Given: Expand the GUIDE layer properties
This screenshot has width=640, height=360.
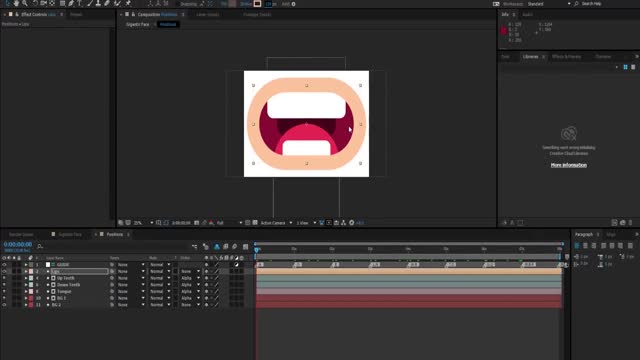Looking at the screenshot, I should point(26,265).
